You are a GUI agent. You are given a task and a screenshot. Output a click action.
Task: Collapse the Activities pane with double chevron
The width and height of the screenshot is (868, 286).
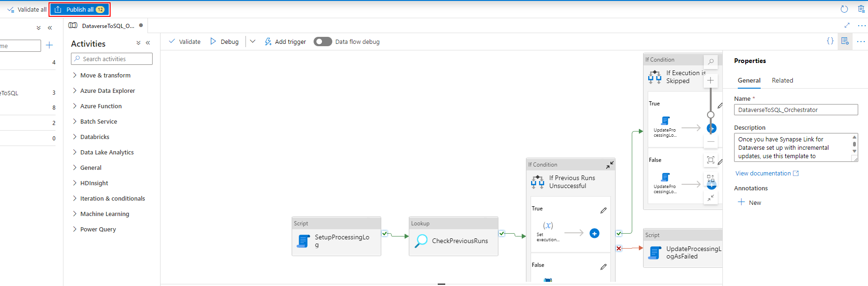(148, 43)
